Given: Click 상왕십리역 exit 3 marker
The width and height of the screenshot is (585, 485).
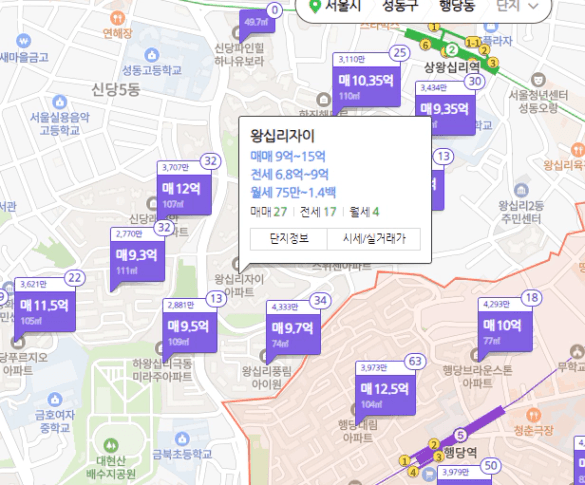Looking at the screenshot, I should pos(493,62).
